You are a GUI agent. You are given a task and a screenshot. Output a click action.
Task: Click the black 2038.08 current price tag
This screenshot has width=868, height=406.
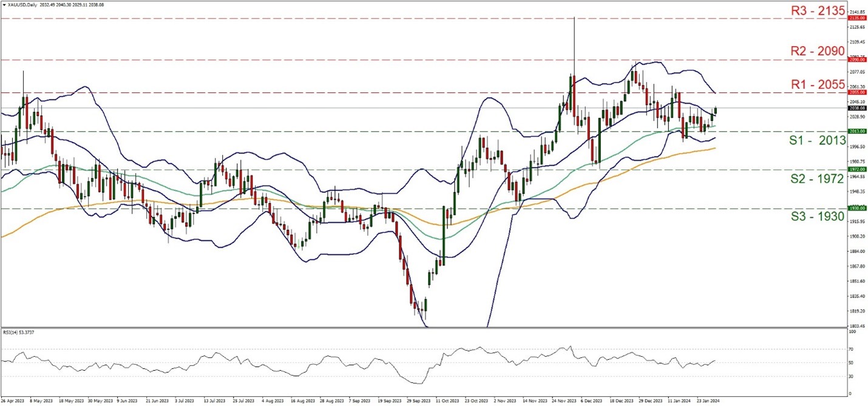(855, 108)
